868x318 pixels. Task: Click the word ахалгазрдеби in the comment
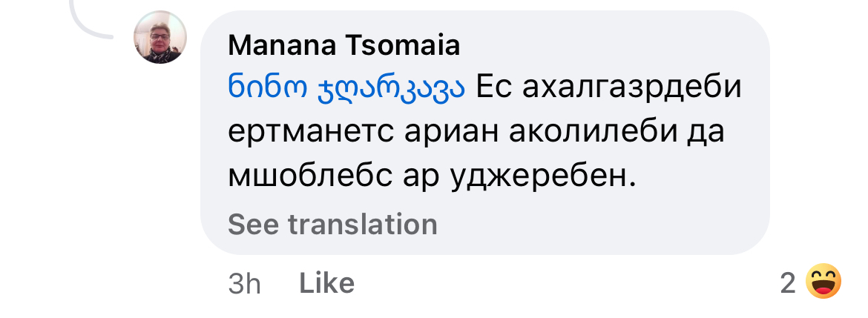point(630,88)
